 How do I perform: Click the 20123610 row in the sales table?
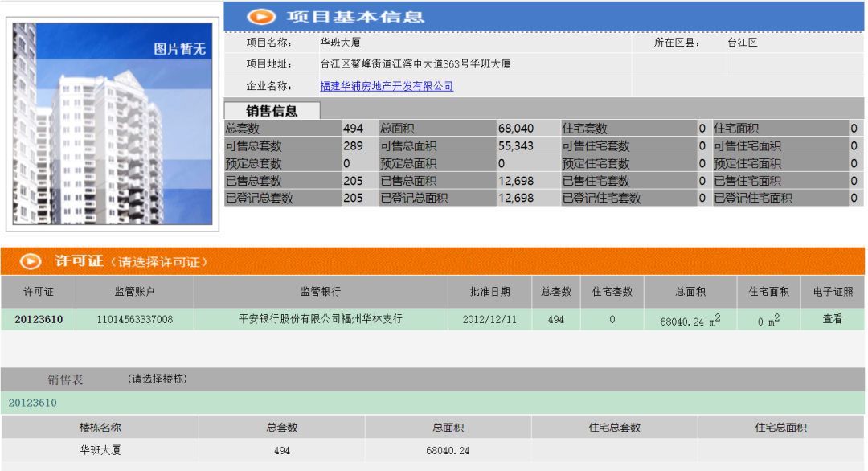[x=432, y=403]
